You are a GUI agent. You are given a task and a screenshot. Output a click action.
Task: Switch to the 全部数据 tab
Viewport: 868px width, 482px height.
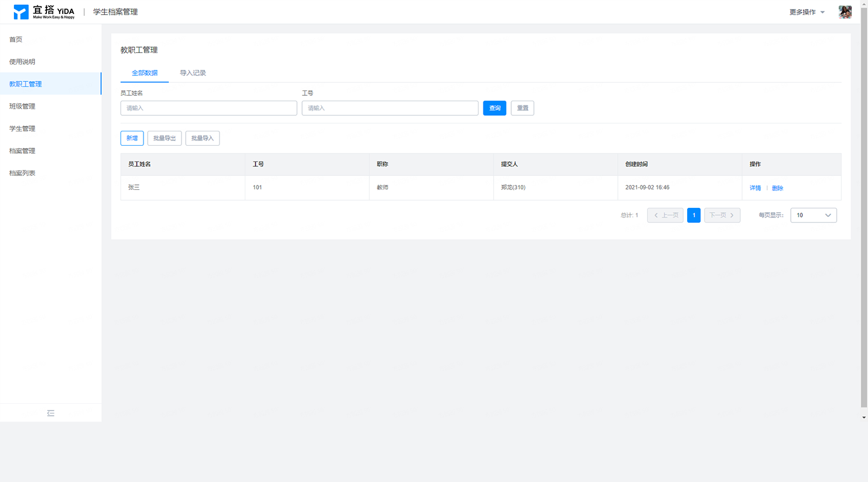(x=145, y=73)
